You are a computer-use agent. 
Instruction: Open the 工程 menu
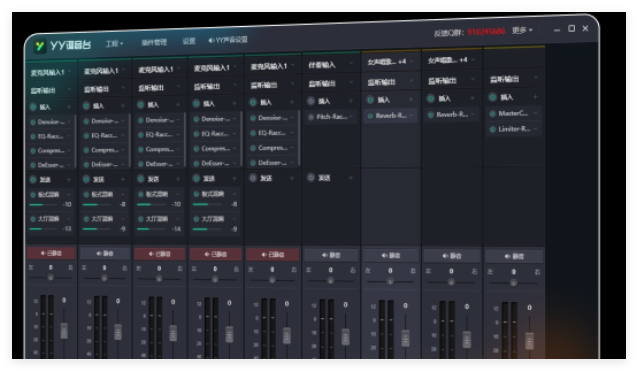pos(114,44)
